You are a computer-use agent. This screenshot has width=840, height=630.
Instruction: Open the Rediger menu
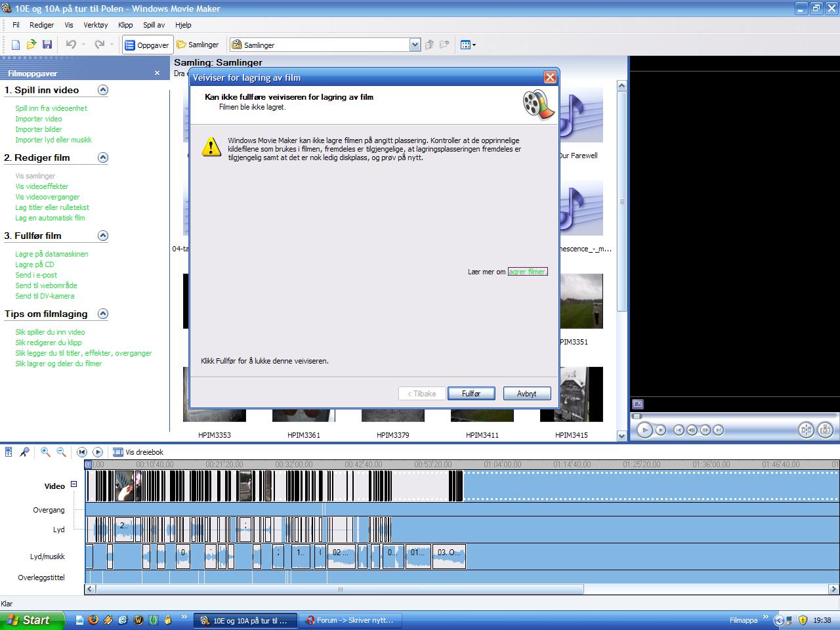(42, 25)
